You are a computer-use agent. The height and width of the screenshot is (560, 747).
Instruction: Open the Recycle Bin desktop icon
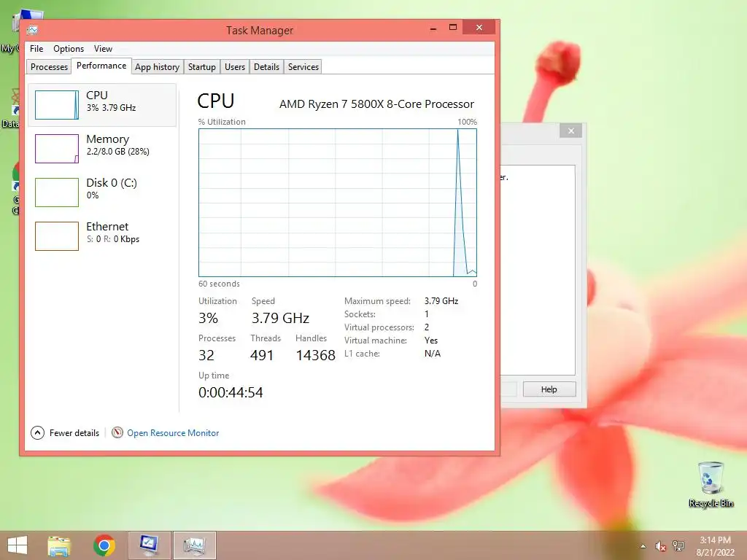tap(711, 485)
